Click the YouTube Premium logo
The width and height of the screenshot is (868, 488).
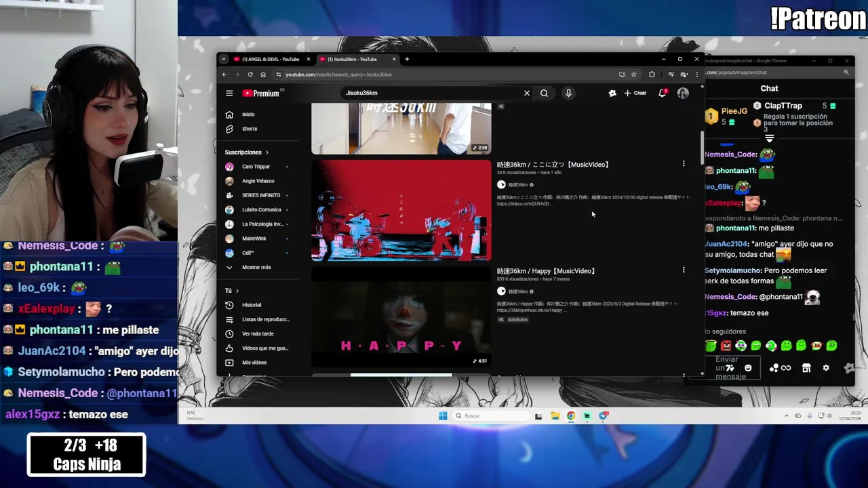click(x=261, y=94)
